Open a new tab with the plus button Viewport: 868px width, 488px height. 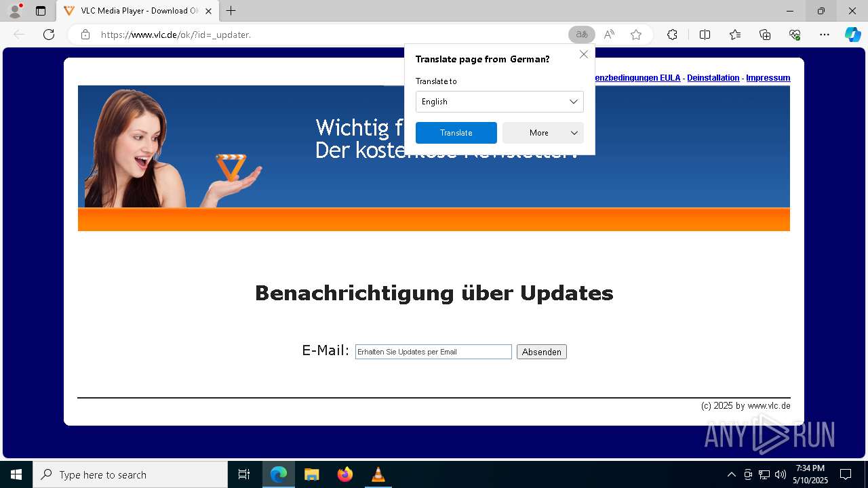click(231, 11)
